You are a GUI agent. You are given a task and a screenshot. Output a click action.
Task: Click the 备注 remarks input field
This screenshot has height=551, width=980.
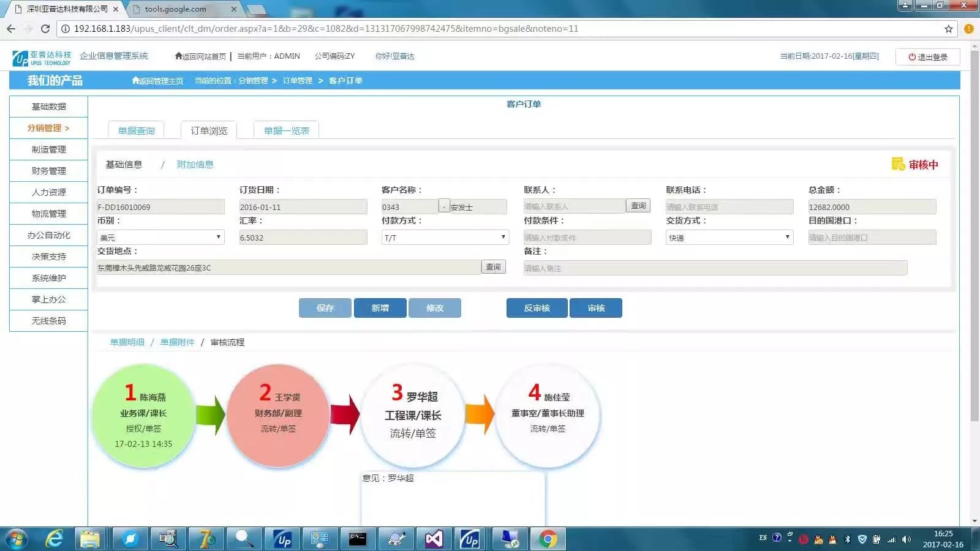coord(715,268)
